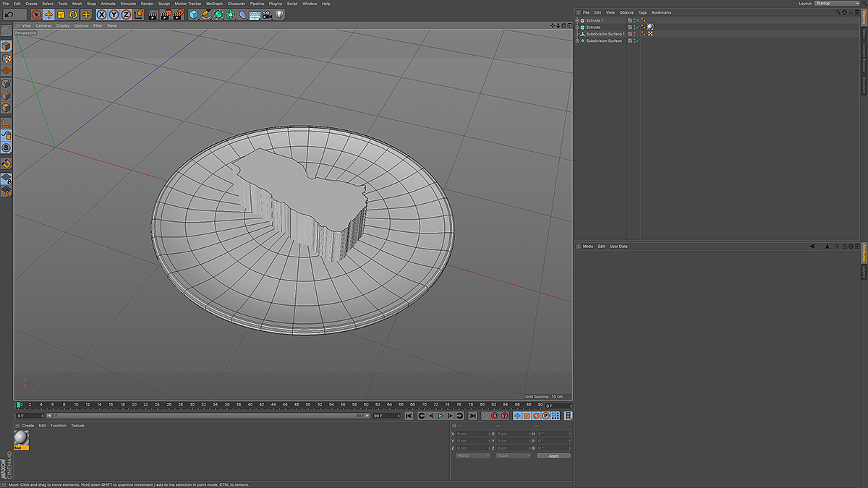The image size is (868, 488).
Task: Open the MoGraph menu
Action: [x=214, y=4]
